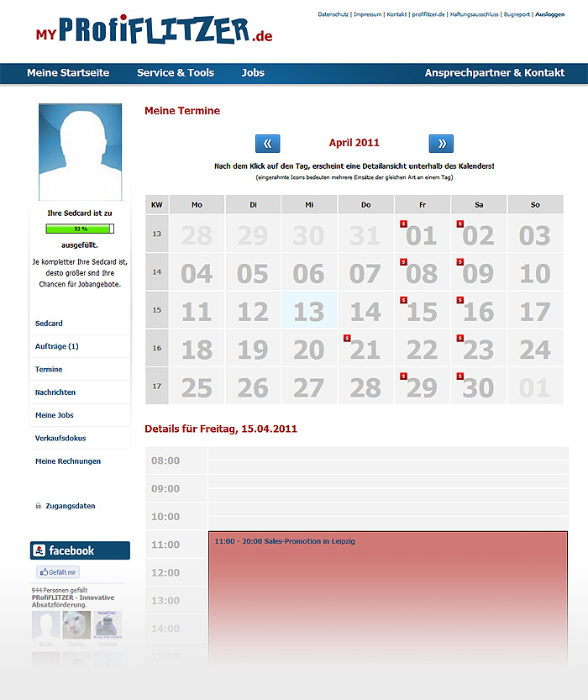Open Nachrichten in the sidebar
This screenshot has width=588, height=700.
55,392
